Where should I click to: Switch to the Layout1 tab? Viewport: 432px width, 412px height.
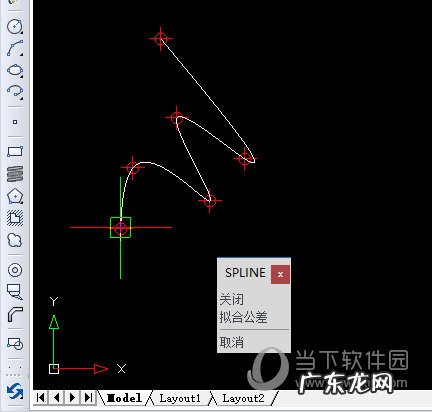coord(180,398)
